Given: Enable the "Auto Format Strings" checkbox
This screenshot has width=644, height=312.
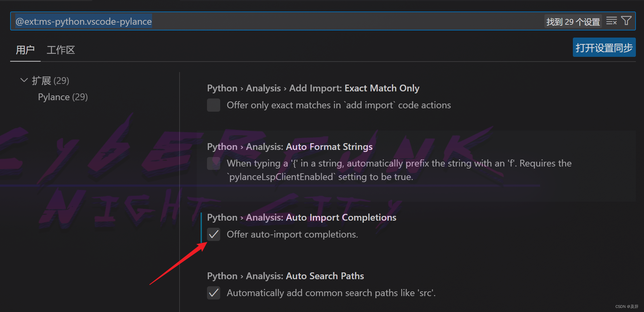Looking at the screenshot, I should click(213, 163).
